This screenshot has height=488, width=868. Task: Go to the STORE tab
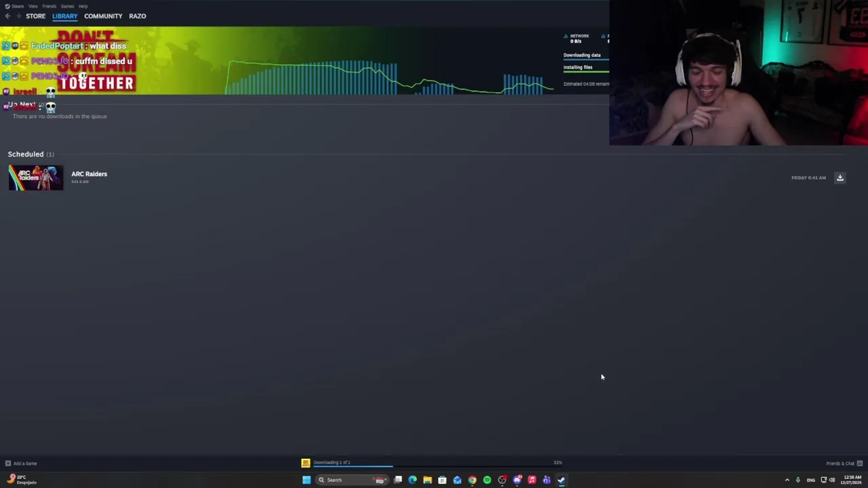(35, 16)
